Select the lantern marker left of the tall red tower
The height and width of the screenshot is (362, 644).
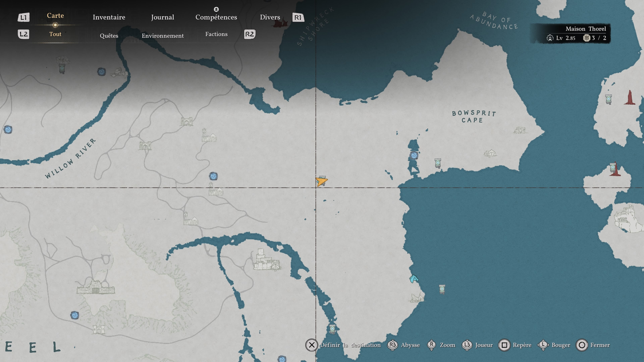[608, 99]
